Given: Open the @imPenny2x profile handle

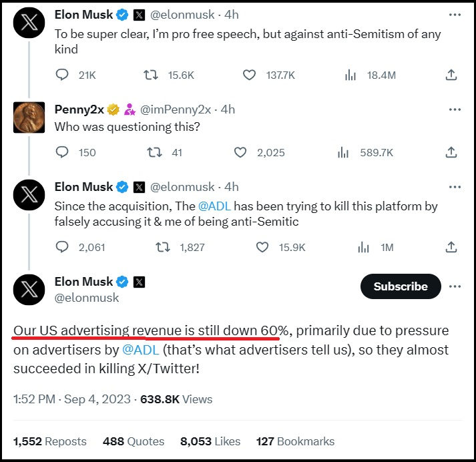Looking at the screenshot, I should (178, 109).
